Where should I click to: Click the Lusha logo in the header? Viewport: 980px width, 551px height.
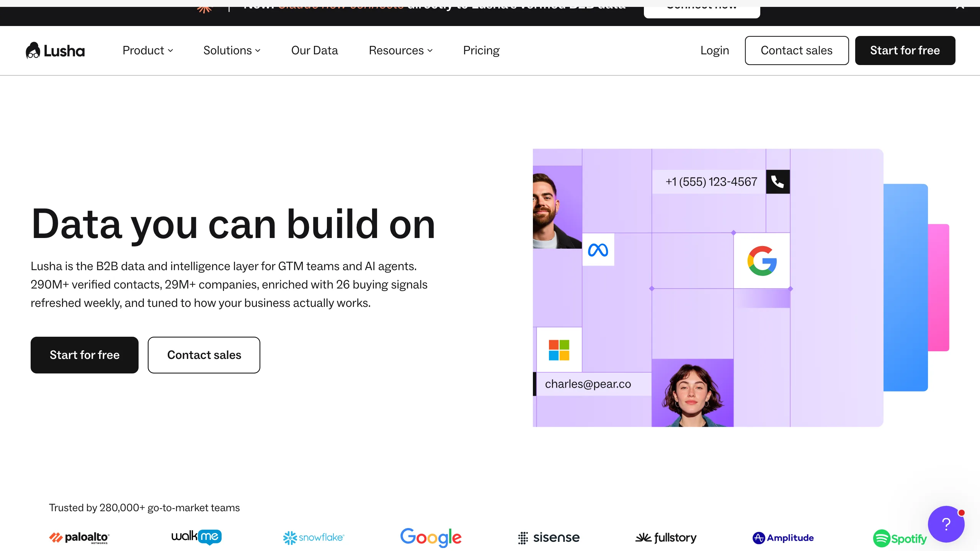[55, 51]
